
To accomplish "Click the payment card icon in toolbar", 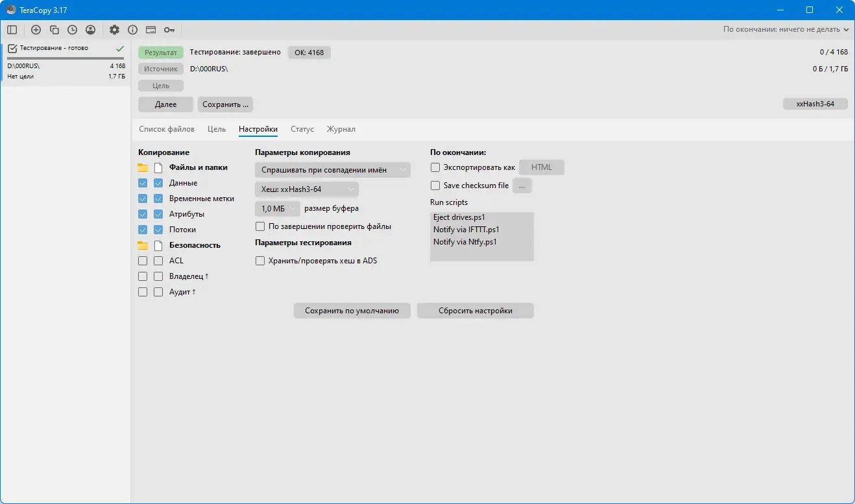I will pyautogui.click(x=151, y=29).
